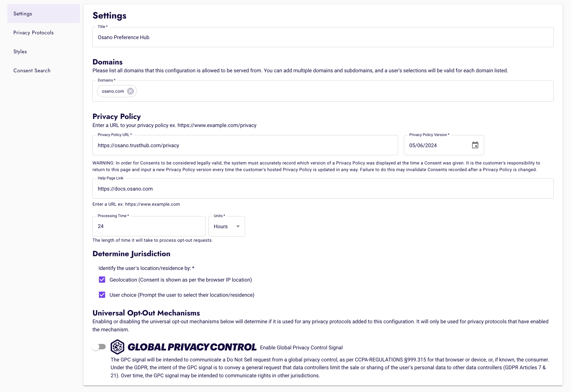Click the Enable Global Privacy Control Signal label
This screenshot has height=392, width=571.
[x=301, y=347]
